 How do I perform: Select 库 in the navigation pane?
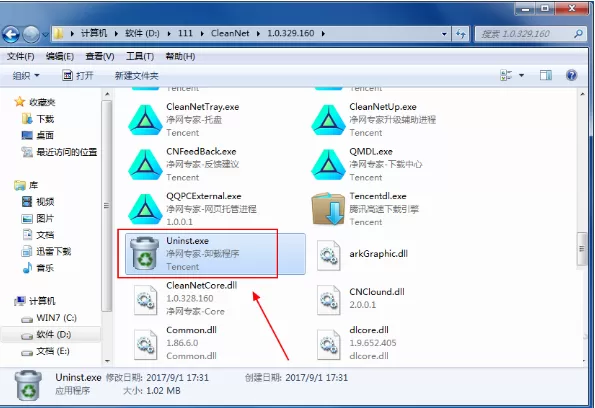coord(26,185)
